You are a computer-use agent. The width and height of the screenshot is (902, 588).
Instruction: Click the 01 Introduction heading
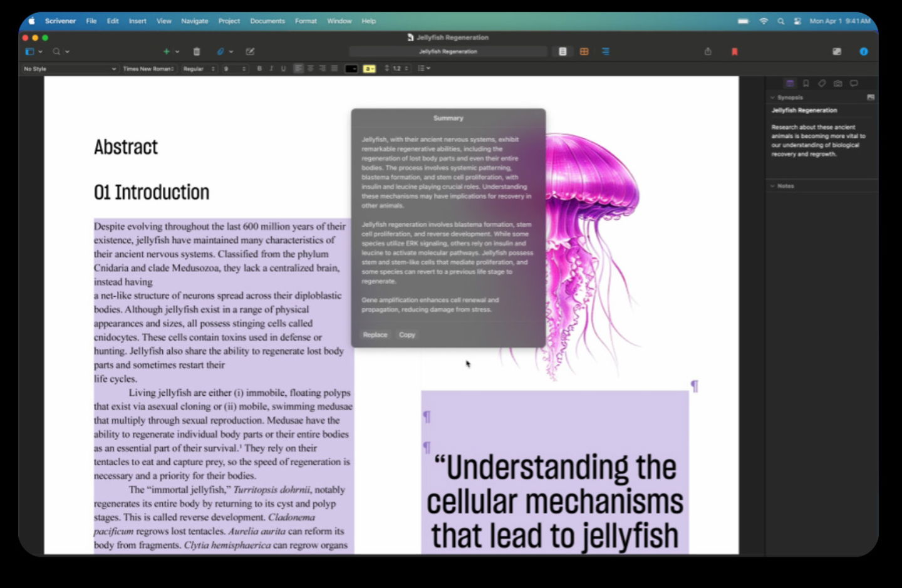coord(152,192)
